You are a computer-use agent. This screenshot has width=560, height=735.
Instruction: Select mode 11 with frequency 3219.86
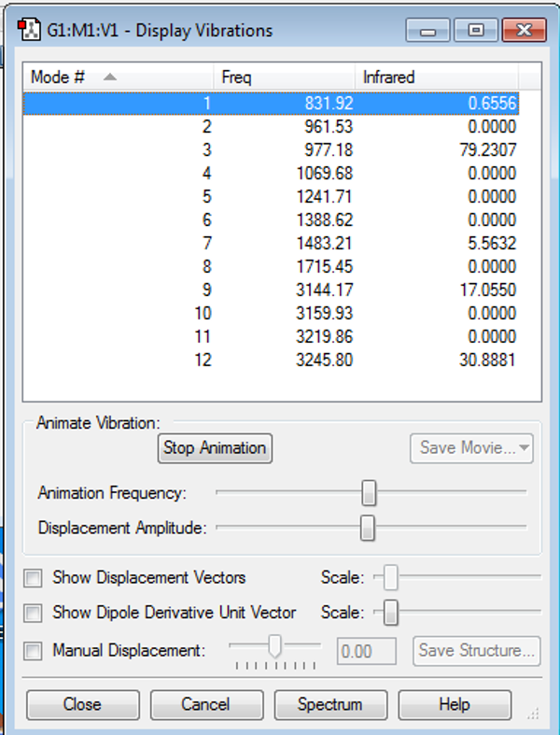(271, 336)
